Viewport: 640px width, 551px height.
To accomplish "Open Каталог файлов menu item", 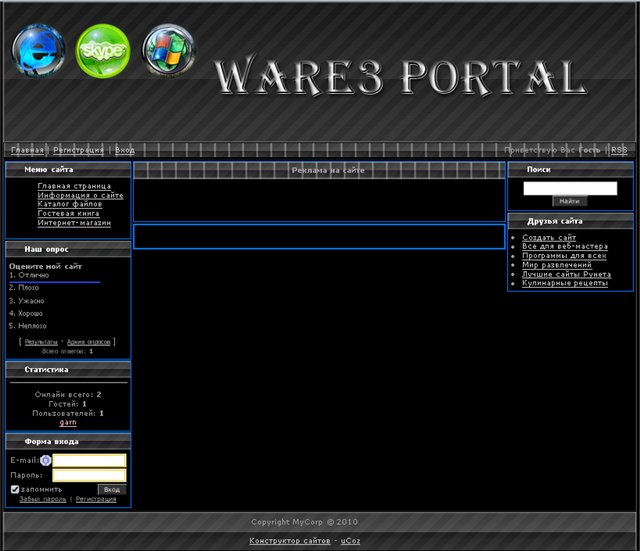I will click(70, 204).
